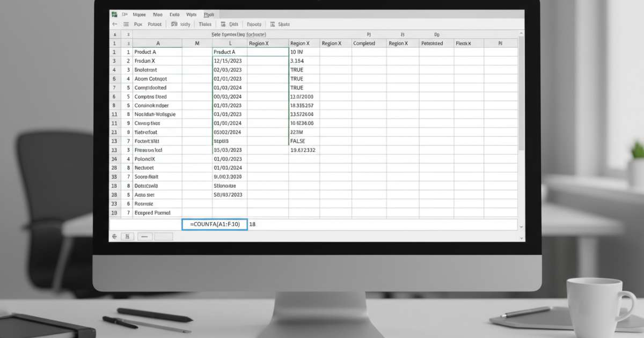Click the icon beside the 'iddy' toolbar label
Viewport: 644px width, 338px height.
pyautogui.click(x=174, y=24)
